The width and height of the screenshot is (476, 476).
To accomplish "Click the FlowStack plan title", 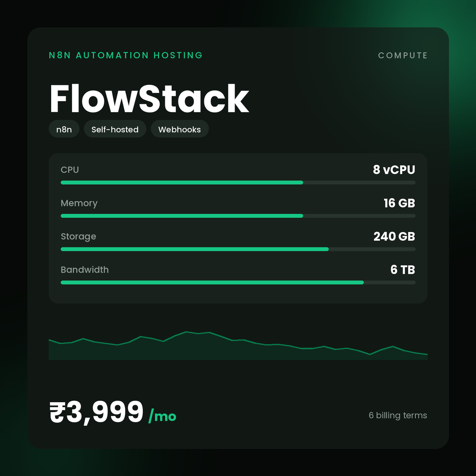I will point(149,99).
